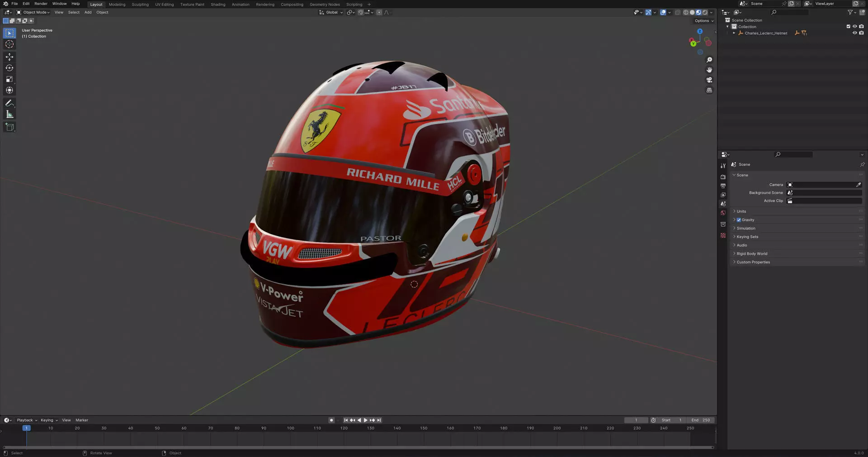
Task: Toggle the camera view icon
Action: [709, 80]
